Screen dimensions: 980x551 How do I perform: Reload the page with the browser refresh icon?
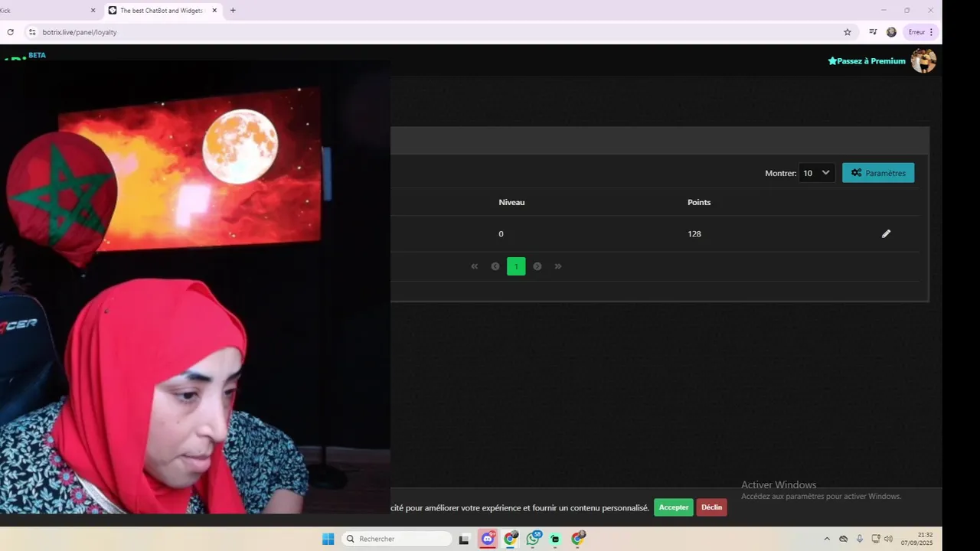click(10, 32)
